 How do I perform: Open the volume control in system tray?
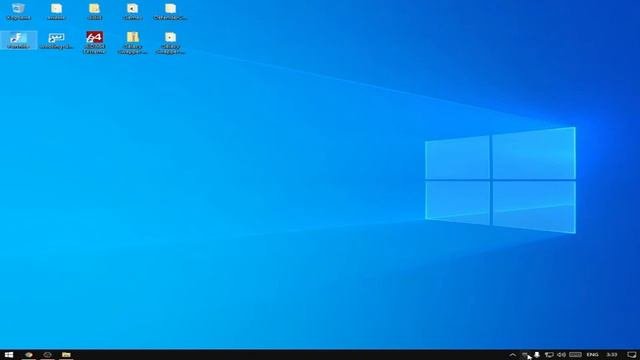pyautogui.click(x=562, y=355)
